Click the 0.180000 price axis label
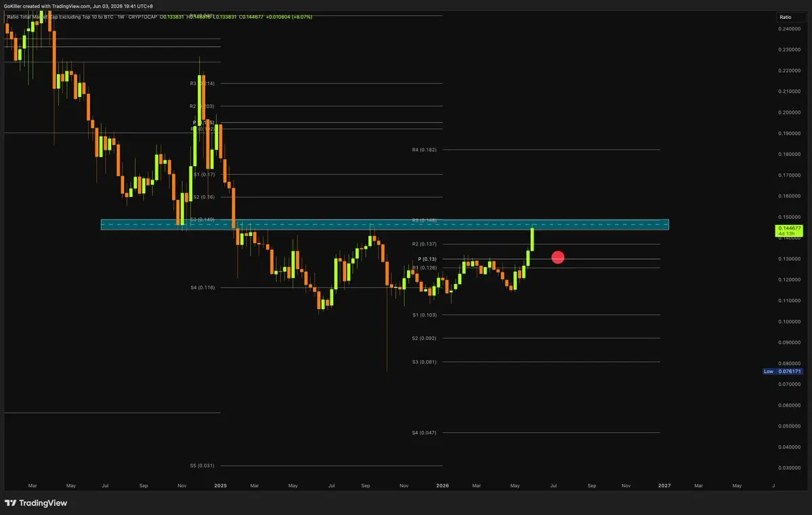812x515 pixels. [x=789, y=154]
